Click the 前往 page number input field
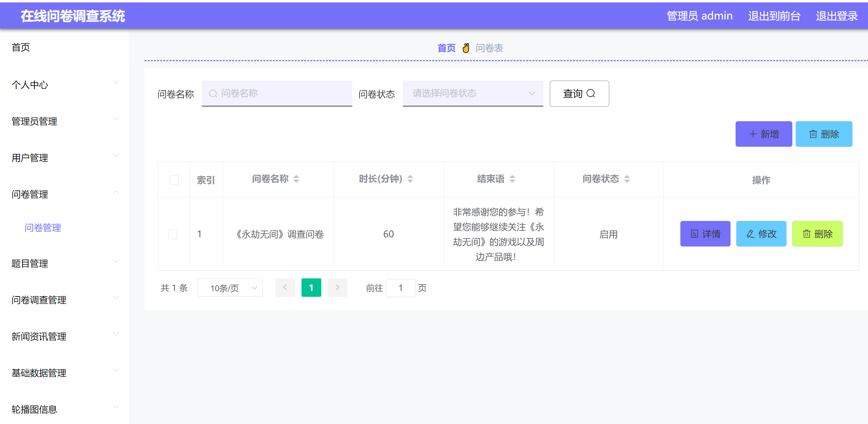Viewport: 868px width, 424px height. coord(400,287)
